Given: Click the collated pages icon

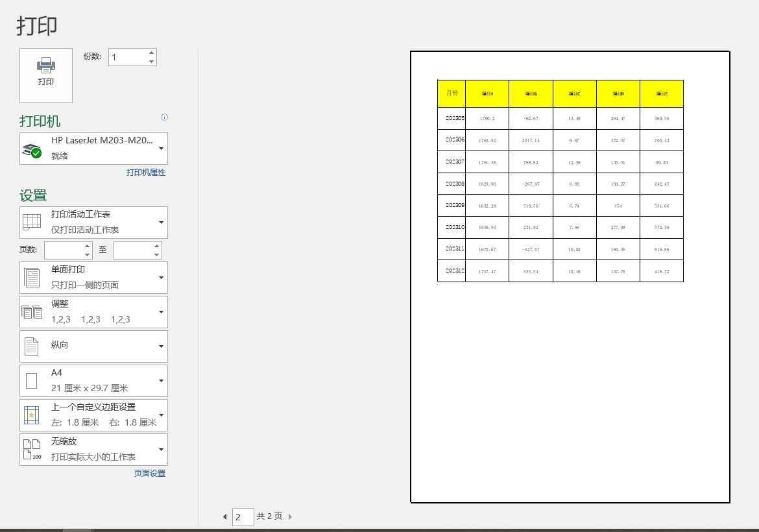Looking at the screenshot, I should tap(32, 312).
